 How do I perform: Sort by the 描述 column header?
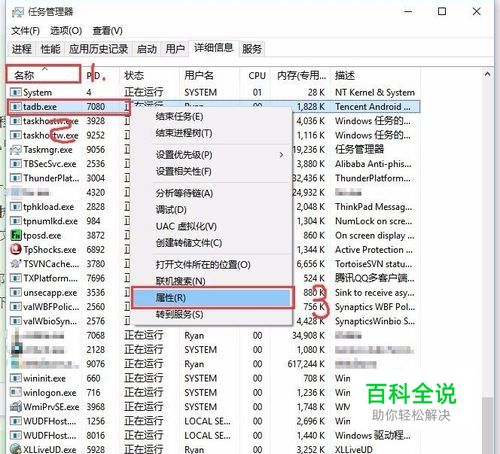375,75
